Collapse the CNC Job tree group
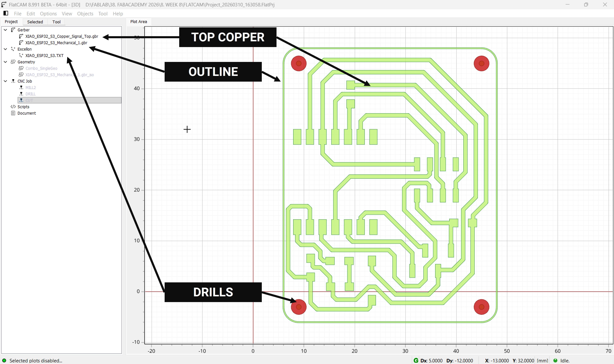Image resolution: width=614 pixels, height=364 pixels. point(5,81)
